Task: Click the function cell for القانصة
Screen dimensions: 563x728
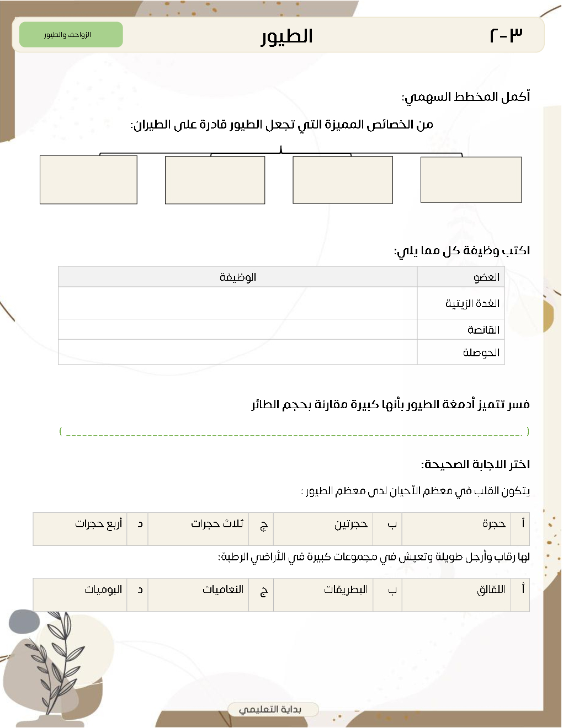Action: coord(237,329)
